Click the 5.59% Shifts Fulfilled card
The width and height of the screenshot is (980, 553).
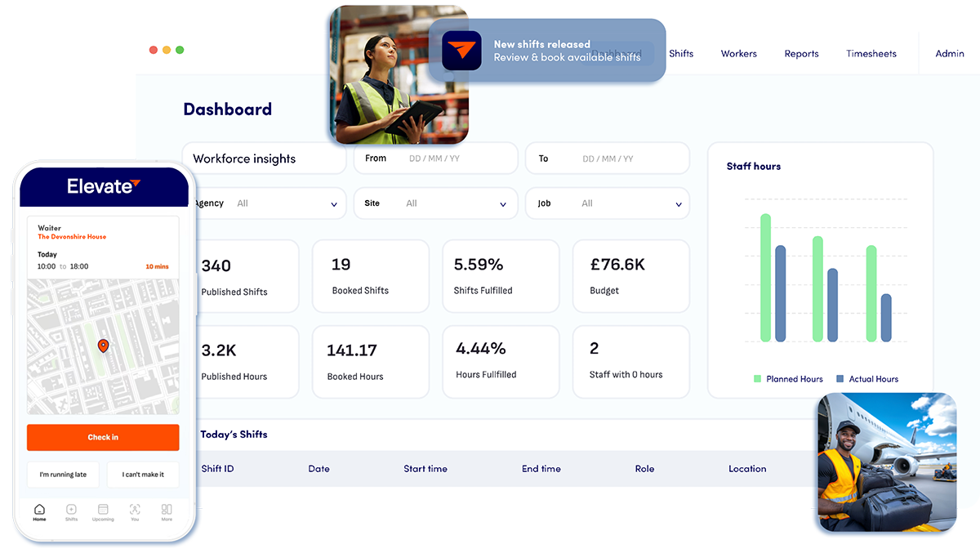(x=501, y=276)
